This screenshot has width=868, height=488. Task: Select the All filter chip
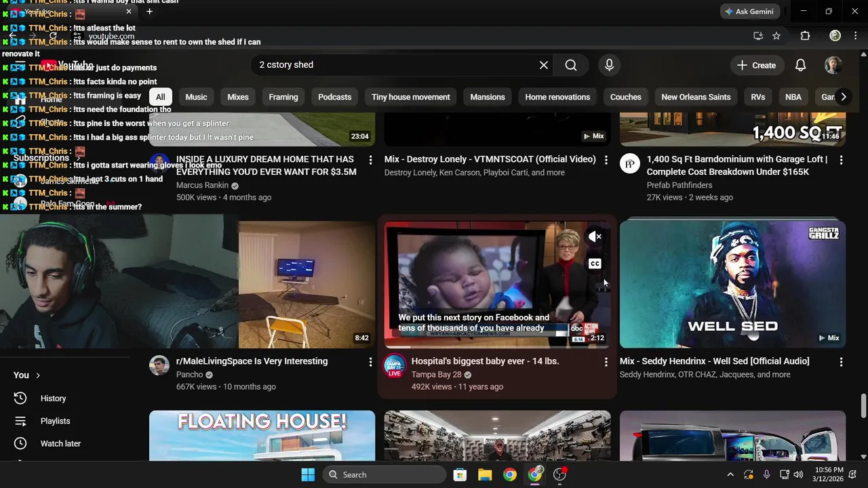click(x=160, y=97)
